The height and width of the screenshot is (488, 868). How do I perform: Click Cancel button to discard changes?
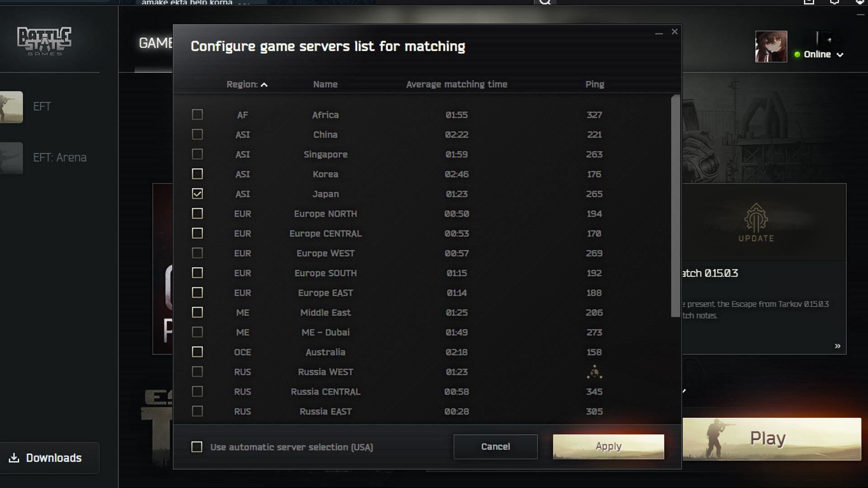pos(495,446)
